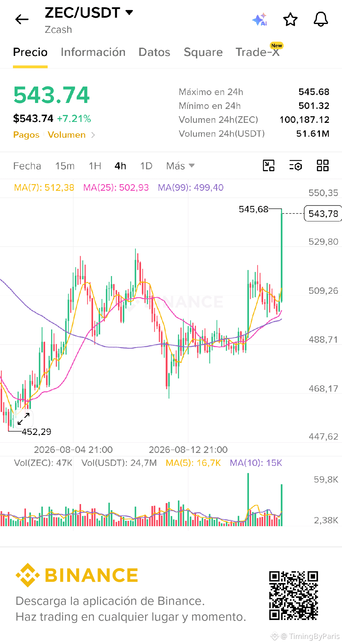Expand the Más timeframe dropdown
The height and width of the screenshot is (644, 342).
tap(180, 166)
